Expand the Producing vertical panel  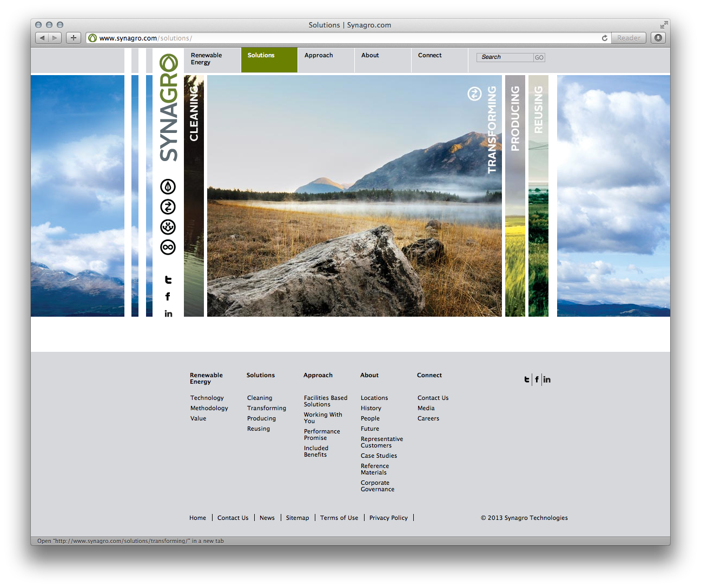coord(515,195)
